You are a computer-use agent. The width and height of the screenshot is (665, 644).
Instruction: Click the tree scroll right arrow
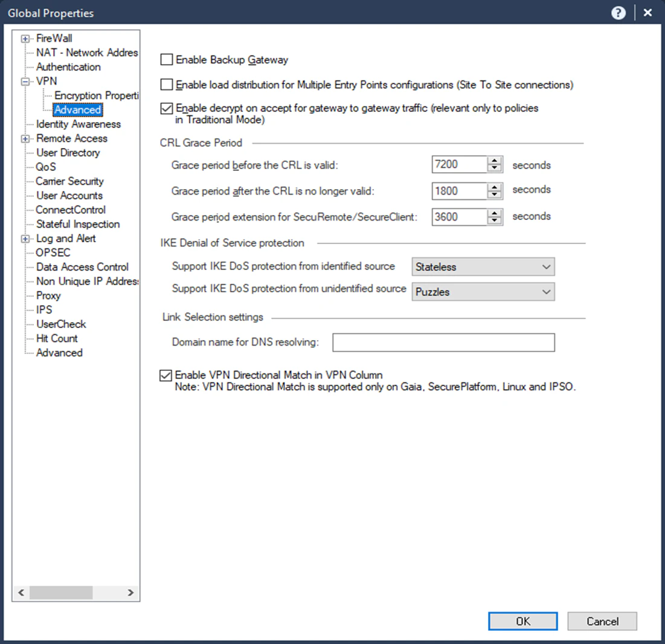coord(130,593)
